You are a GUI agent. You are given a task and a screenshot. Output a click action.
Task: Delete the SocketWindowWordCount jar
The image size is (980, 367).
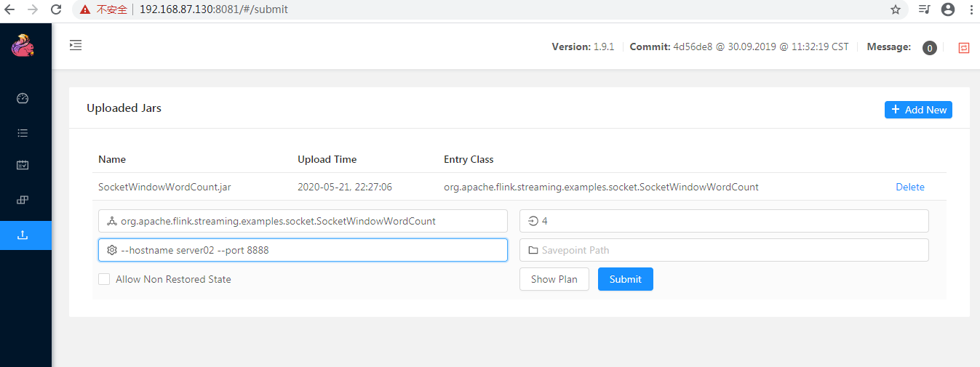(909, 187)
